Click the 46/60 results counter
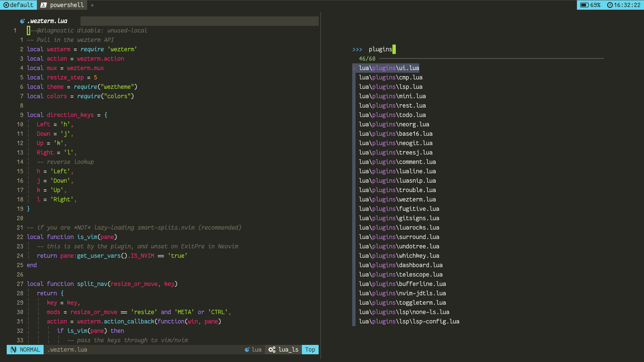This screenshot has height=362, width=644. click(367, 59)
